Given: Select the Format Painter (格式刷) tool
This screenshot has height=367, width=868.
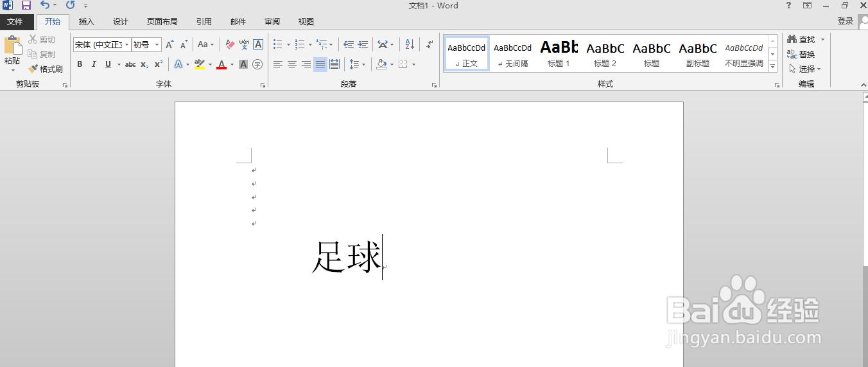Looking at the screenshot, I should [46, 69].
